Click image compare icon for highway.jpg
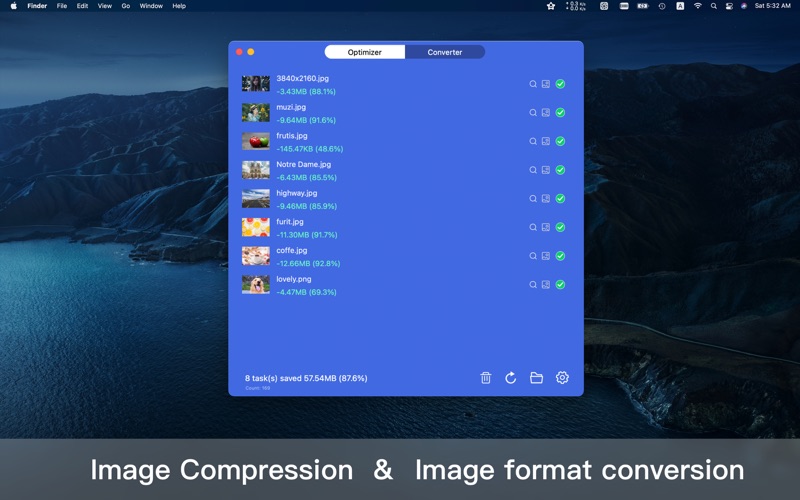Image resolution: width=800 pixels, height=500 pixels. pos(546,199)
